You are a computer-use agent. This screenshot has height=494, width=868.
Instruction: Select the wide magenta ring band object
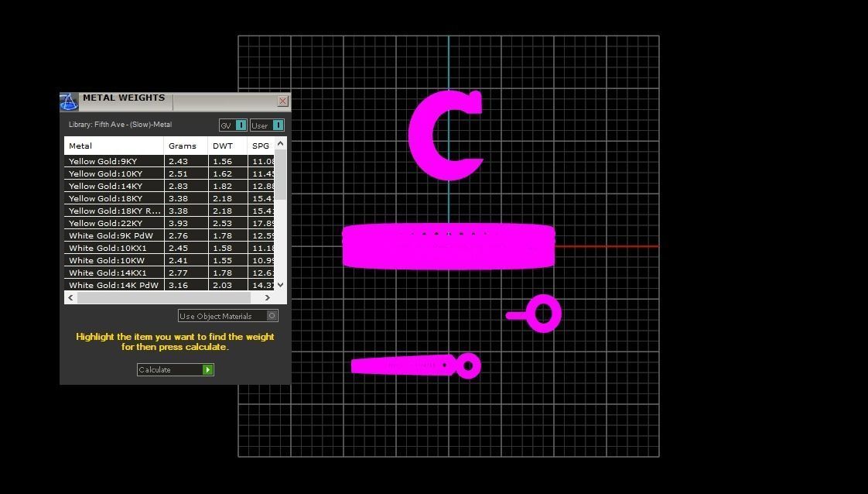click(x=449, y=247)
